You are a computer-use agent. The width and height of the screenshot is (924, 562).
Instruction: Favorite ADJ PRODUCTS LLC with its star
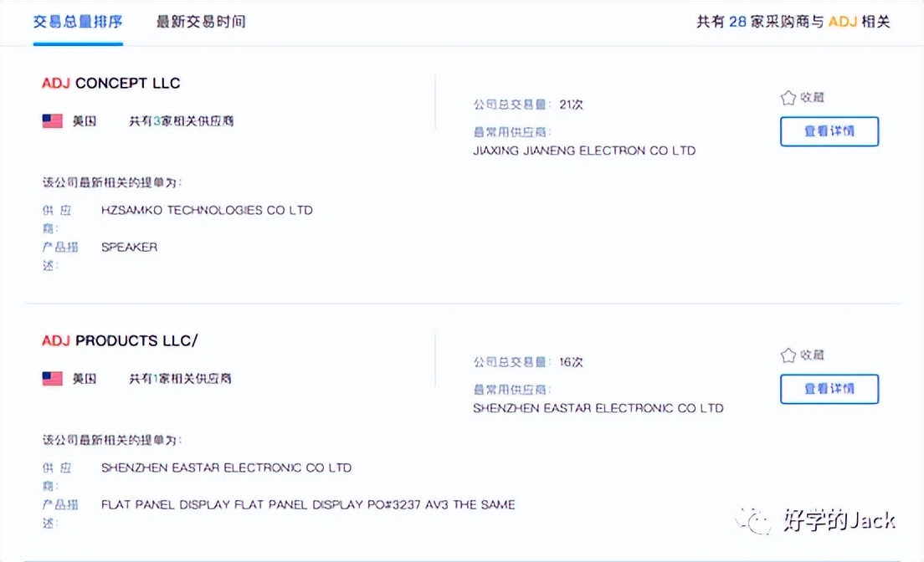click(x=788, y=355)
